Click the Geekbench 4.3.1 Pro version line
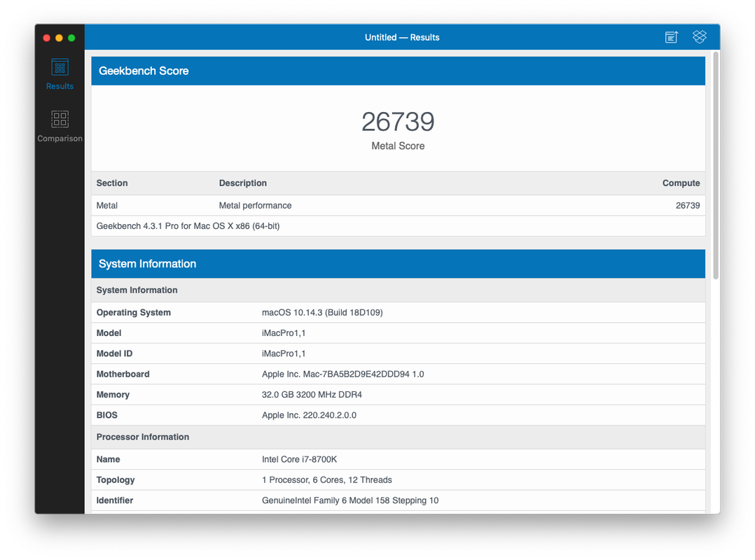 click(188, 225)
